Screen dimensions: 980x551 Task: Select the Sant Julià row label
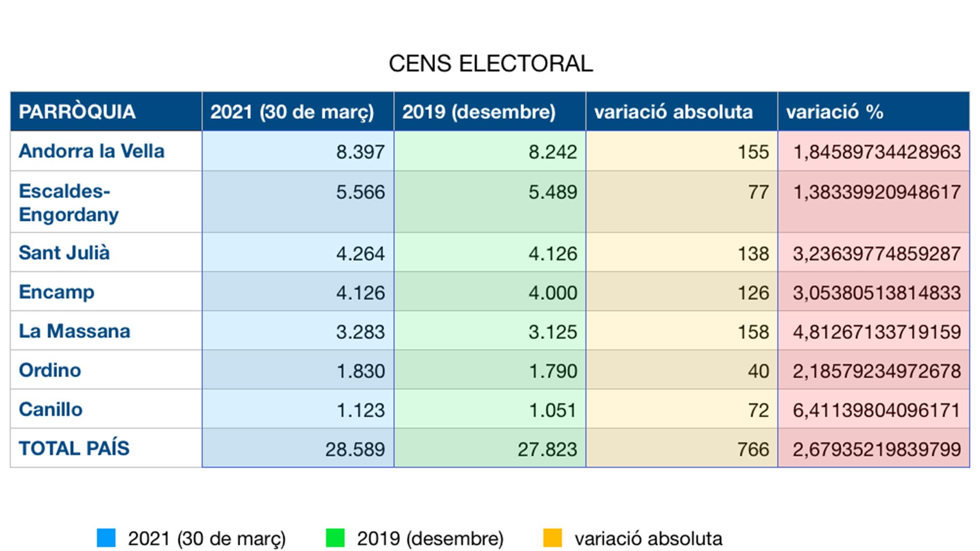pos(64,253)
